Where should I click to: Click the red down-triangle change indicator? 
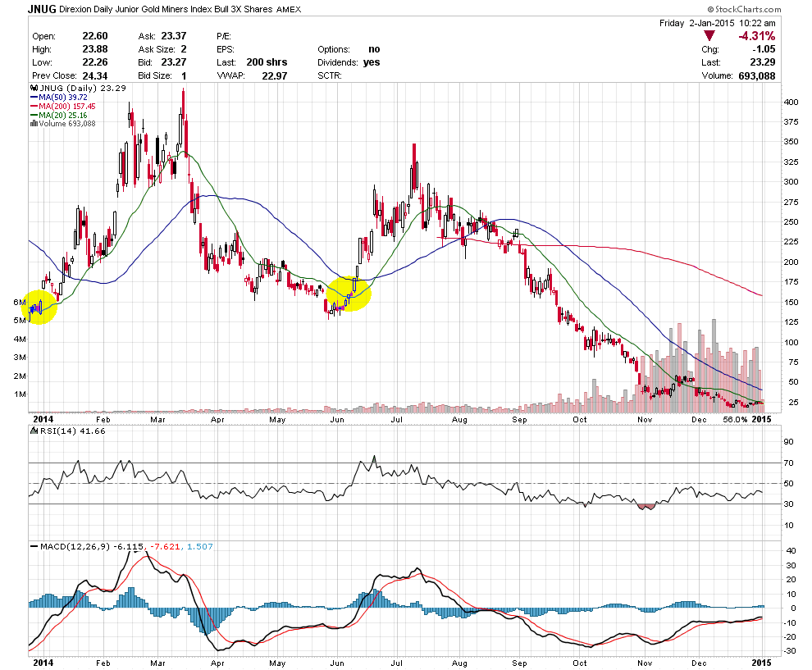click(x=709, y=36)
